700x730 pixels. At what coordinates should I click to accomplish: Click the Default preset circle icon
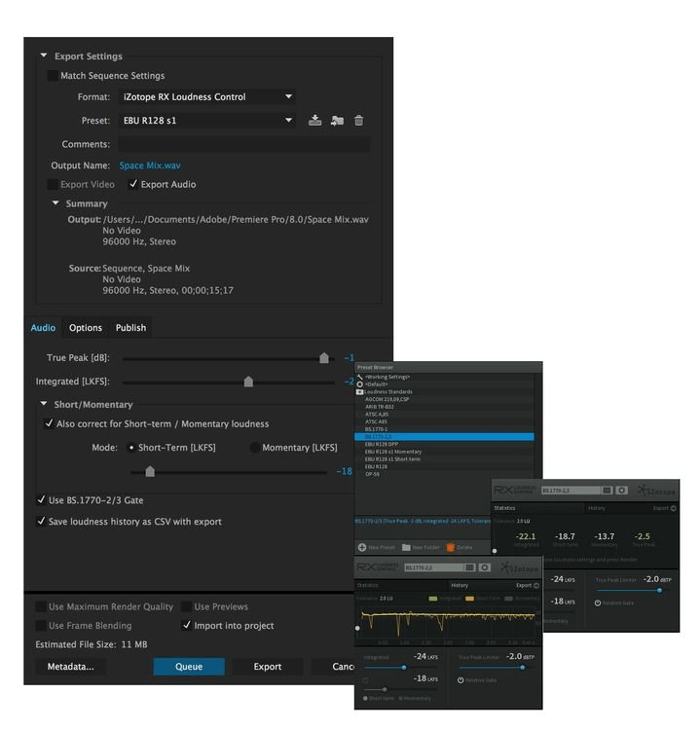pyautogui.click(x=359, y=384)
